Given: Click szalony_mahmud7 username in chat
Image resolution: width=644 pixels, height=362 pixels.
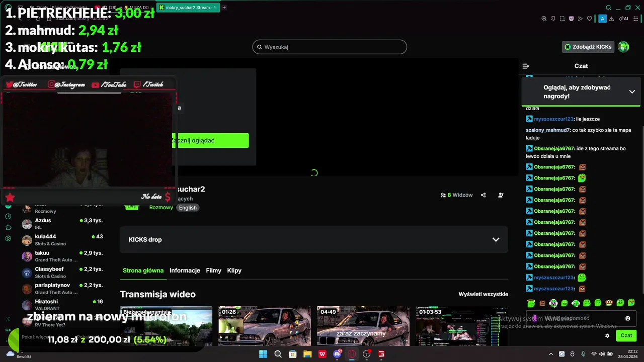Looking at the screenshot, I should 548,130.
